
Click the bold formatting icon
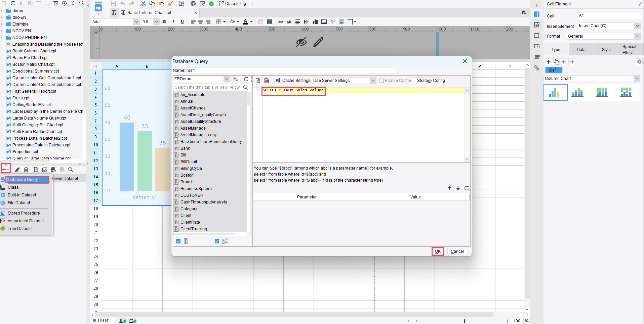164,22
